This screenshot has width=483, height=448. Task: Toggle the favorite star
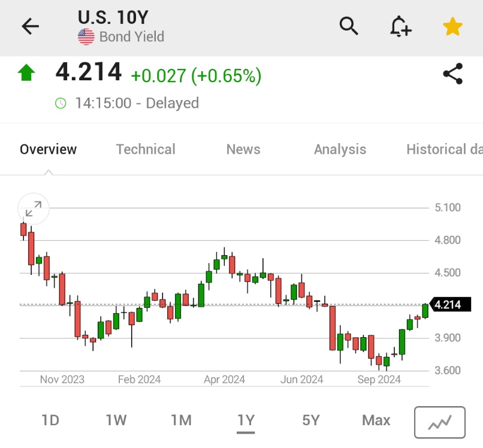[452, 26]
